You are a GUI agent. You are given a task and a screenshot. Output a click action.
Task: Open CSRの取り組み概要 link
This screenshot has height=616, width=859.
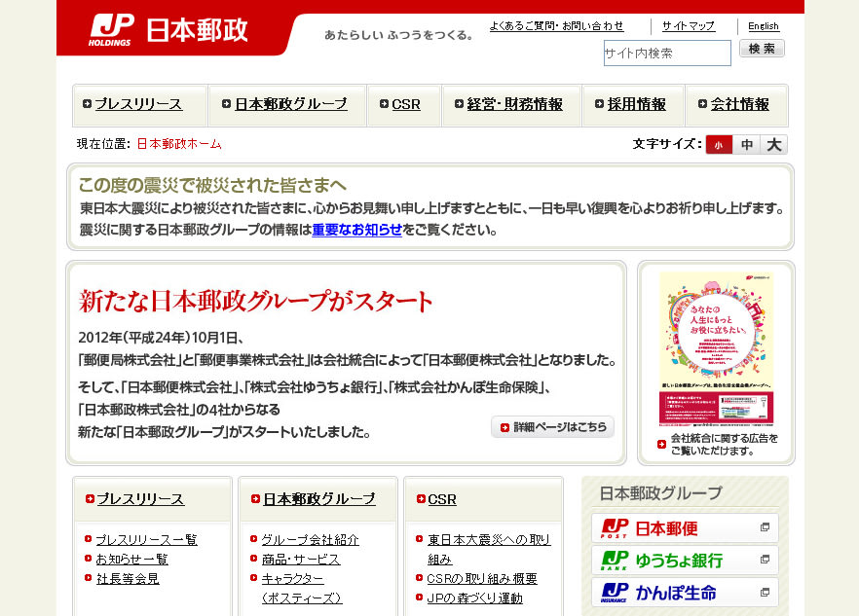coord(482,579)
